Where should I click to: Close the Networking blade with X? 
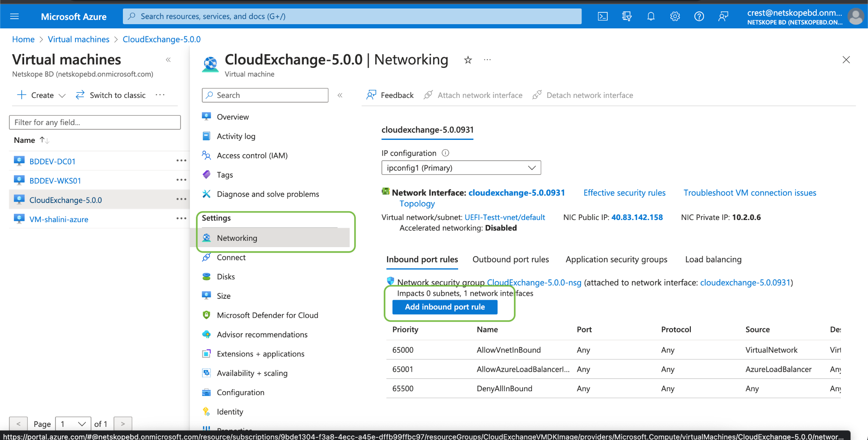[846, 60]
